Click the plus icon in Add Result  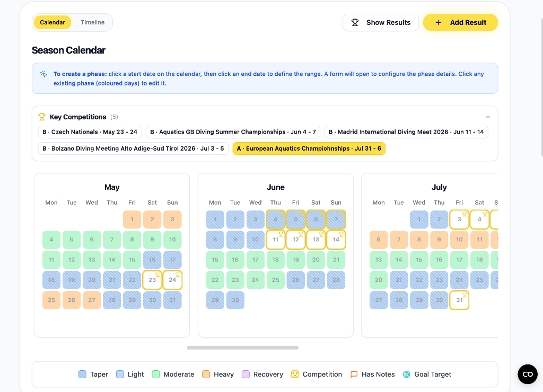[438, 22]
